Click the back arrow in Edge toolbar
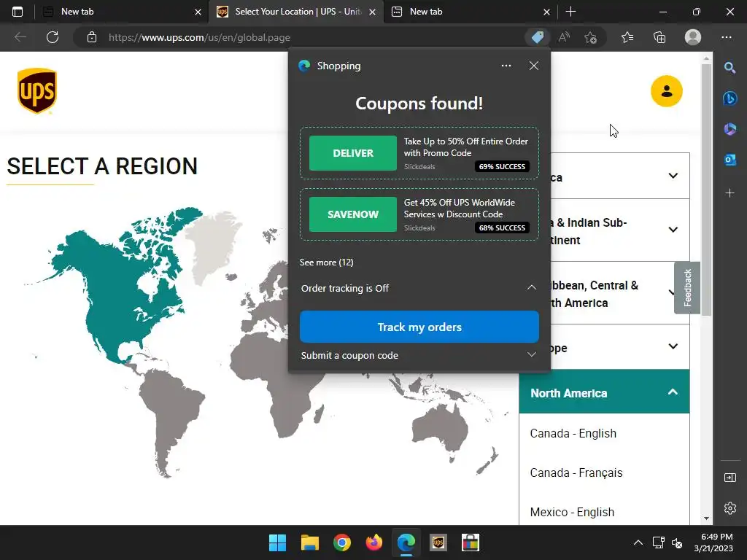This screenshot has width=747, height=560. (x=20, y=37)
